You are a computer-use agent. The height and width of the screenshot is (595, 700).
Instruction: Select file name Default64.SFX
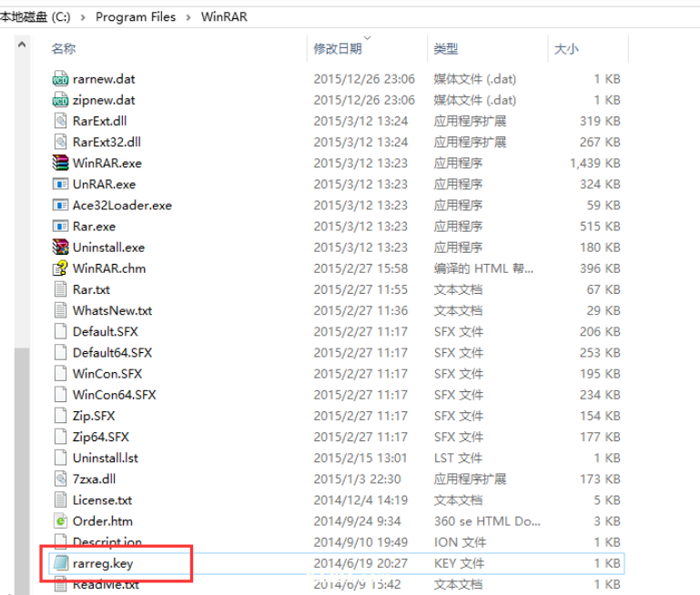(112, 352)
